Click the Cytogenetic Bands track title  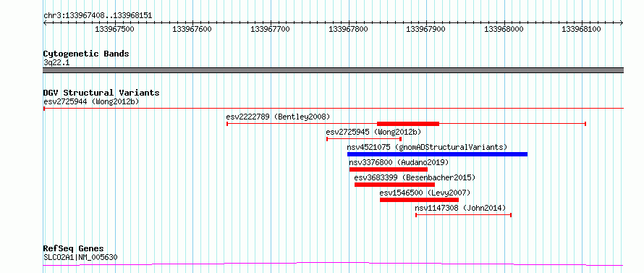tap(86, 54)
